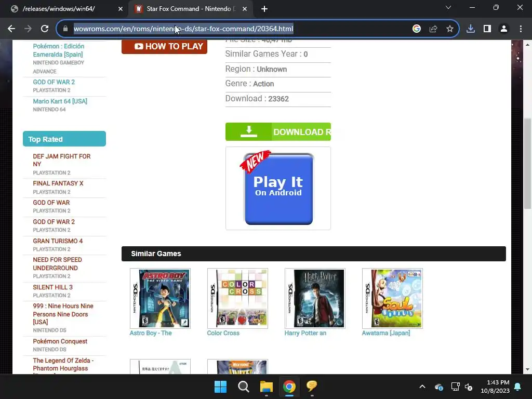Open the Chrome profile avatar
This screenshot has width=532, height=399.
[504, 29]
